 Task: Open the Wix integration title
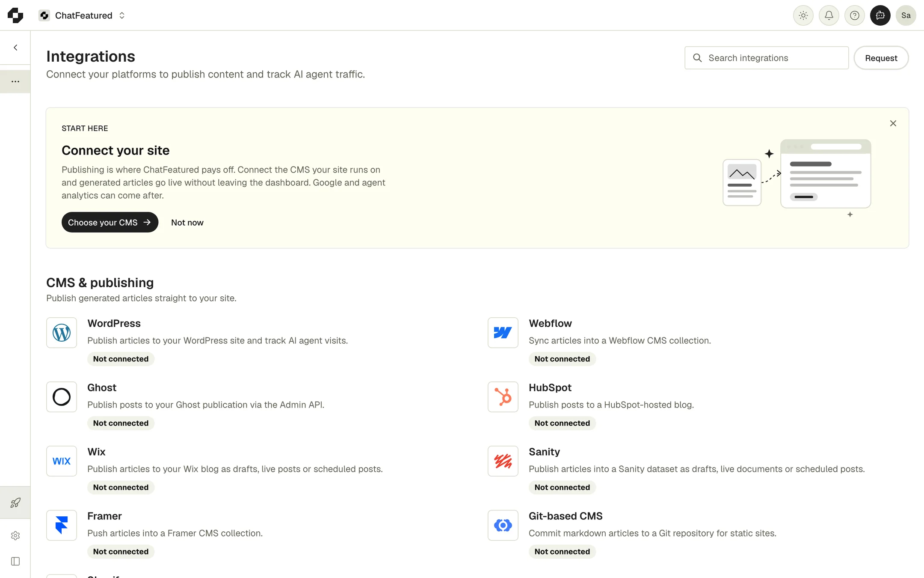pos(96,452)
